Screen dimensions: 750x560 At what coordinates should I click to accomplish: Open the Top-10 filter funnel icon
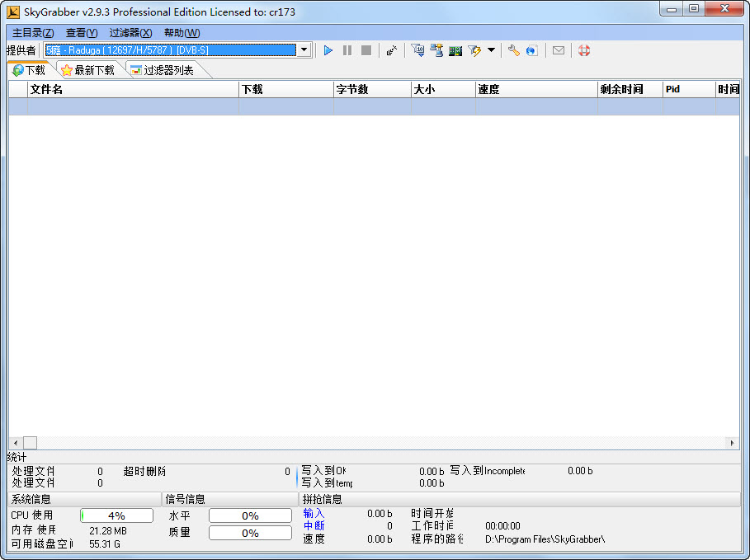tap(419, 50)
